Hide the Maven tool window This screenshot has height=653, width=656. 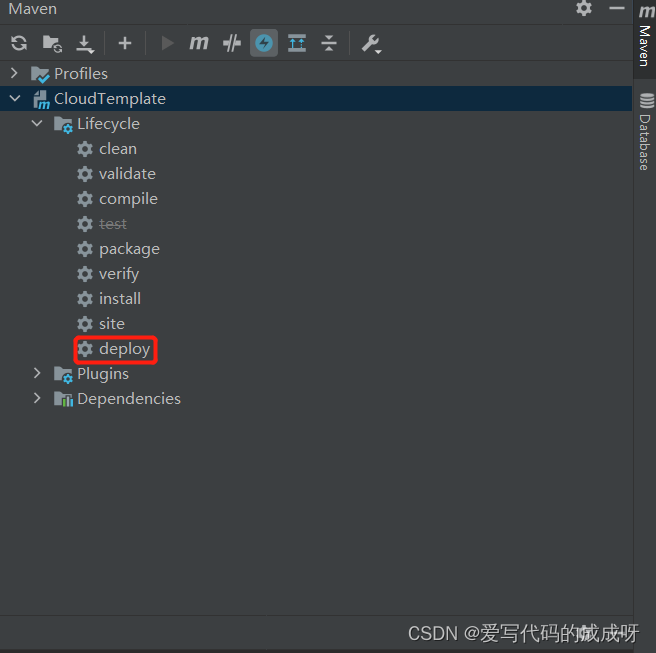click(617, 8)
